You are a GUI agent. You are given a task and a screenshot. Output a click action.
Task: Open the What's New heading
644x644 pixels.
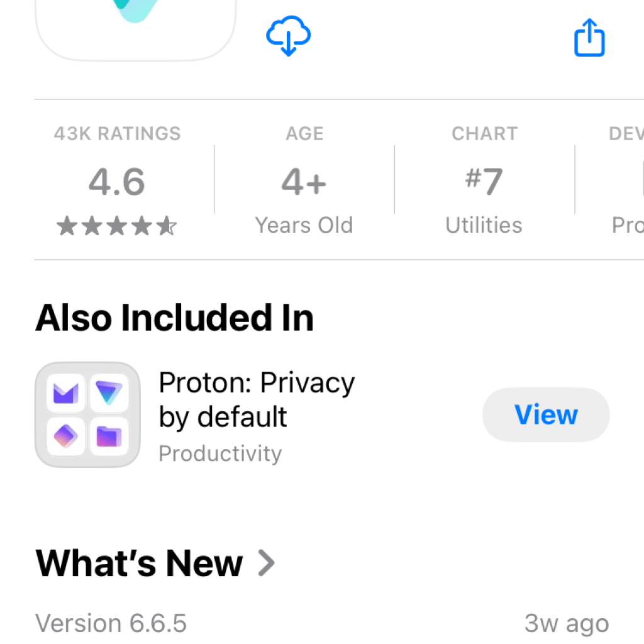pos(140,563)
